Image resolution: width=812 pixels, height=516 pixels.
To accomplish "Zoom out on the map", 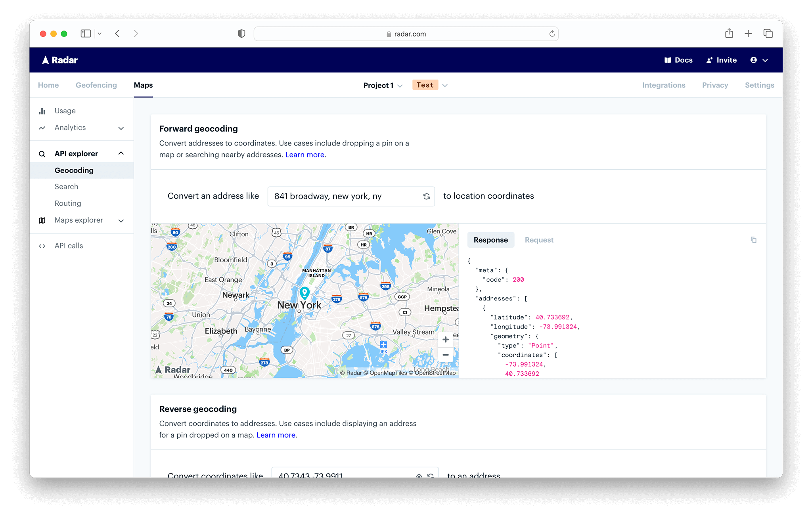I will click(446, 355).
